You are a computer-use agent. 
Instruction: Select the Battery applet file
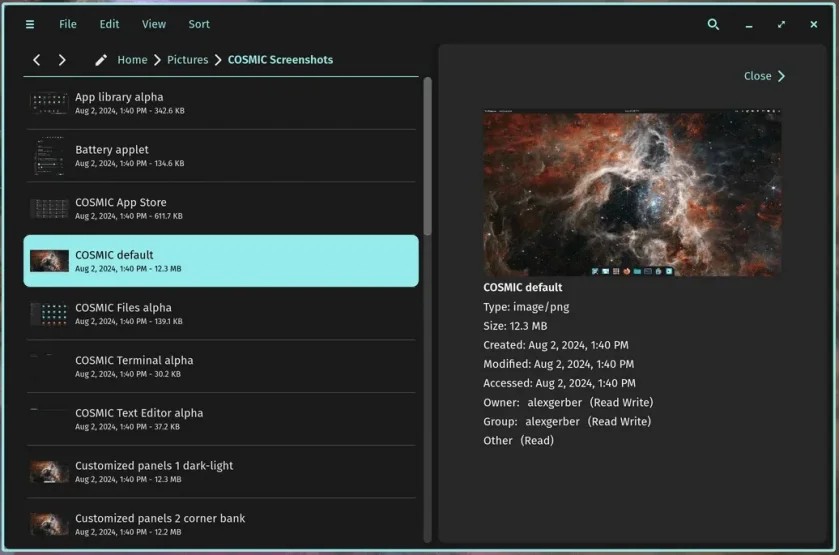221,156
